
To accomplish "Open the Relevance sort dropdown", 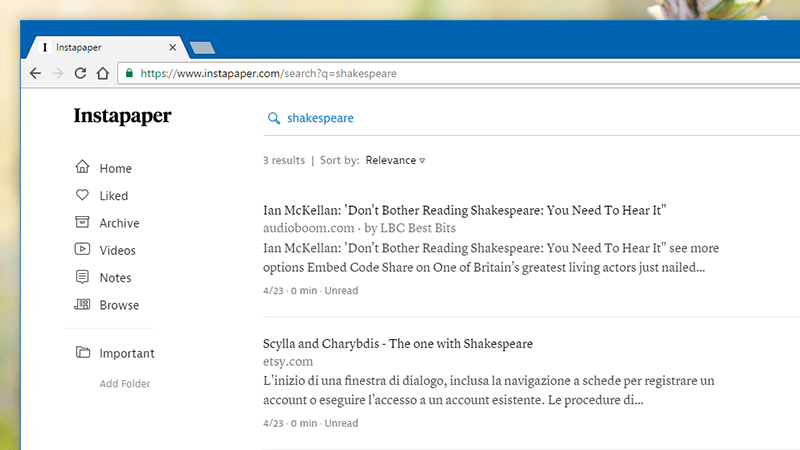I will pyautogui.click(x=395, y=160).
